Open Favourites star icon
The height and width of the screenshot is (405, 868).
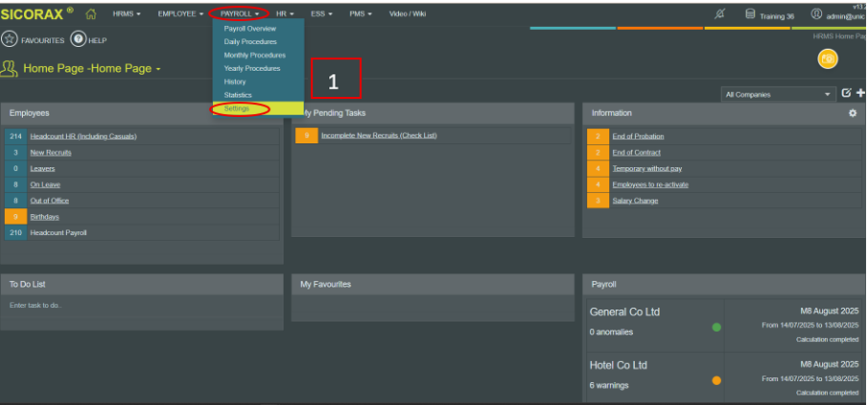pyautogui.click(x=10, y=38)
